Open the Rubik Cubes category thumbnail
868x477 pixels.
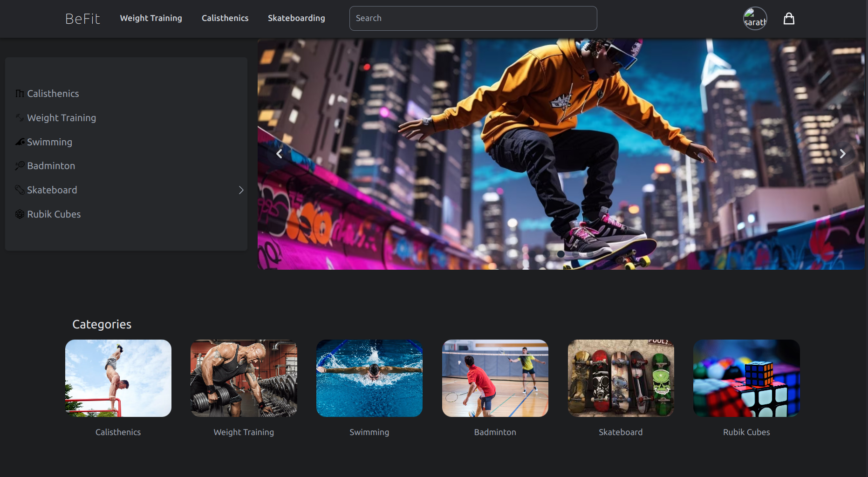pyautogui.click(x=746, y=378)
